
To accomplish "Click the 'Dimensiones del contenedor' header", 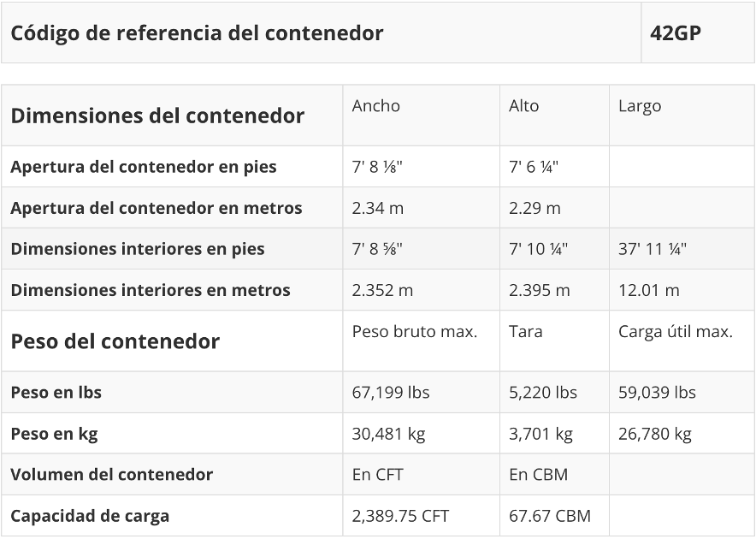I will (x=157, y=115).
